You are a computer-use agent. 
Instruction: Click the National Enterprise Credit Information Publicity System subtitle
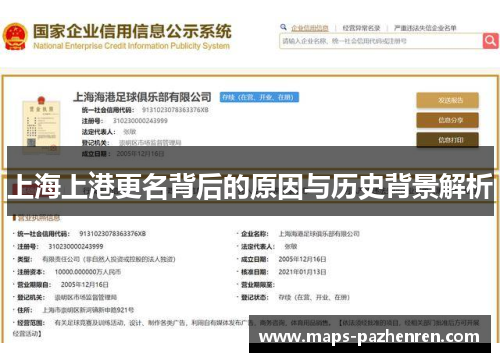[x=131, y=46]
